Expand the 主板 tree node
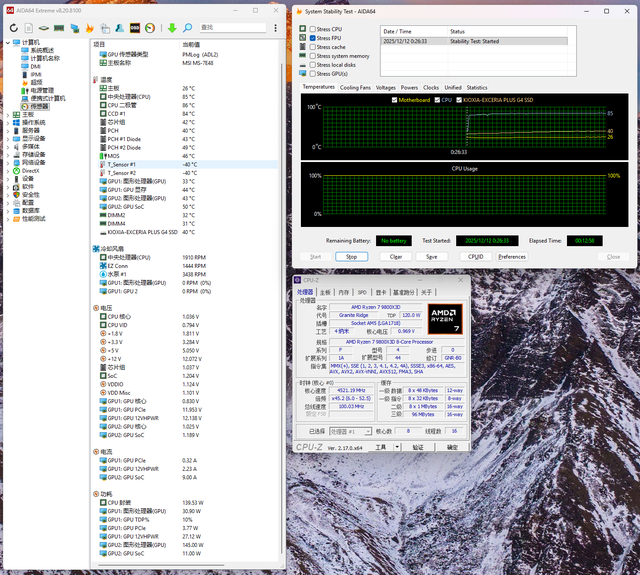640x575 pixels. (7, 115)
